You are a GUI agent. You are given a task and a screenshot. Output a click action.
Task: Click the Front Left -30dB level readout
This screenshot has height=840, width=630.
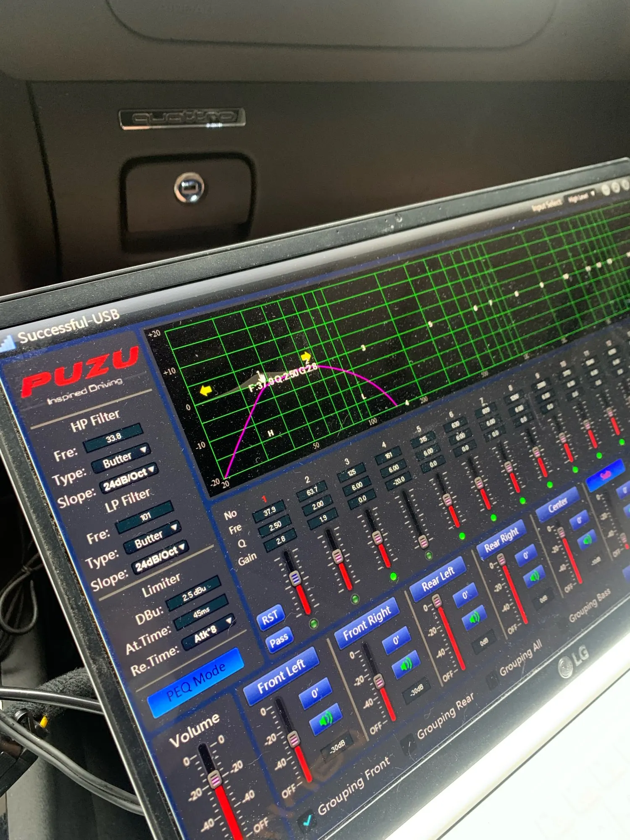click(337, 746)
